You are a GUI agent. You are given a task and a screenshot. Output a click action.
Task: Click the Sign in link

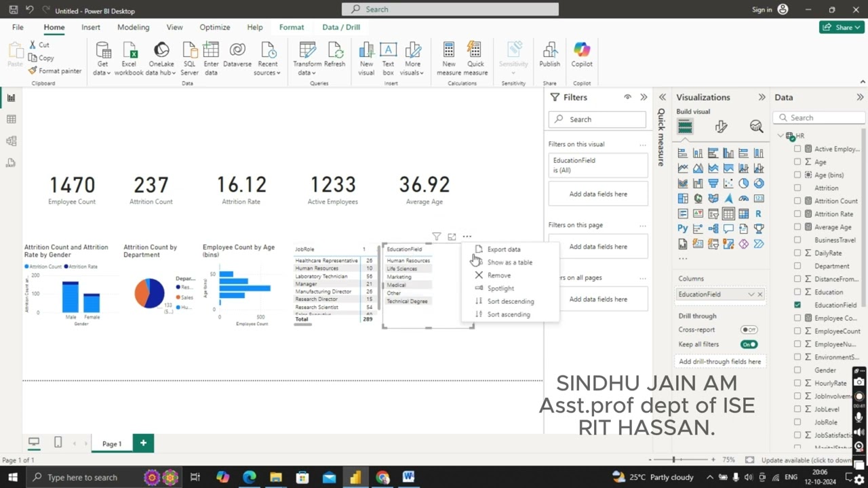coord(762,9)
